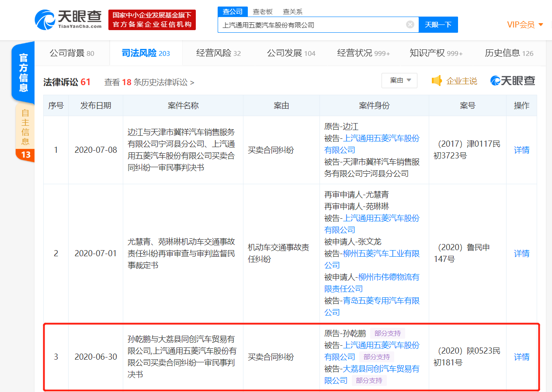Open 青岛五菱专用汽车有限公司 link
Screen dimensions: 552x392
click(372, 306)
